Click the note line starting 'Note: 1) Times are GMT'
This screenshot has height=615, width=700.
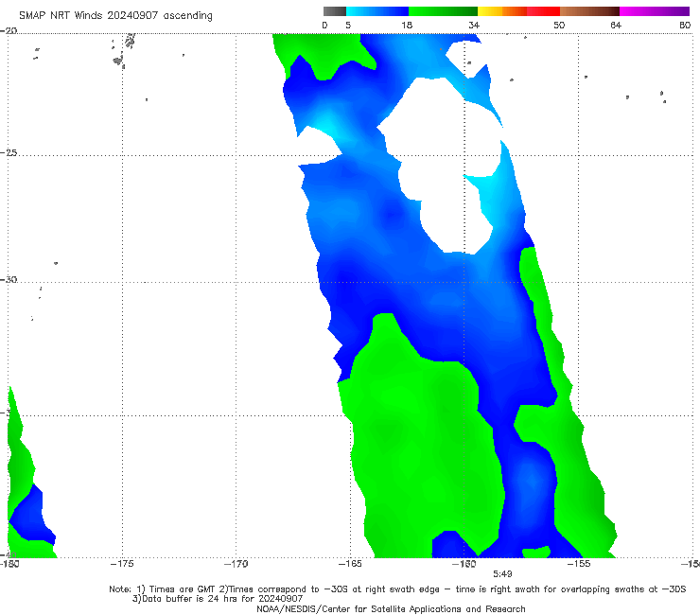coord(397,589)
